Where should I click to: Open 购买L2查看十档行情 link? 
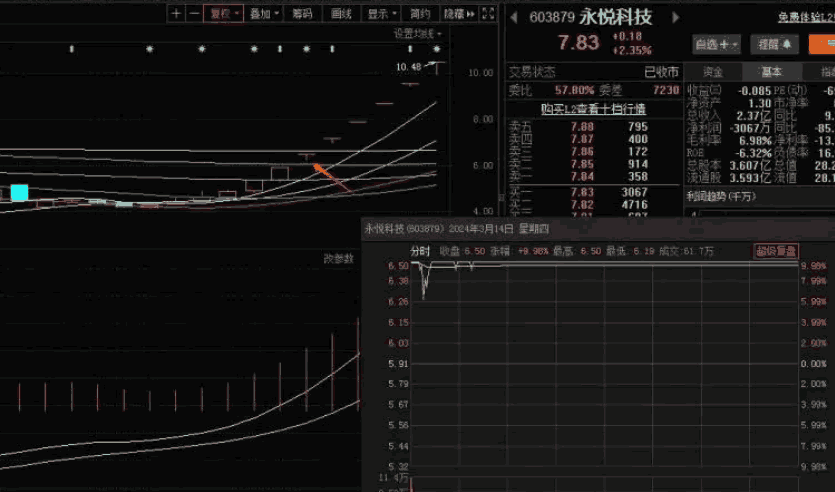[x=593, y=109]
